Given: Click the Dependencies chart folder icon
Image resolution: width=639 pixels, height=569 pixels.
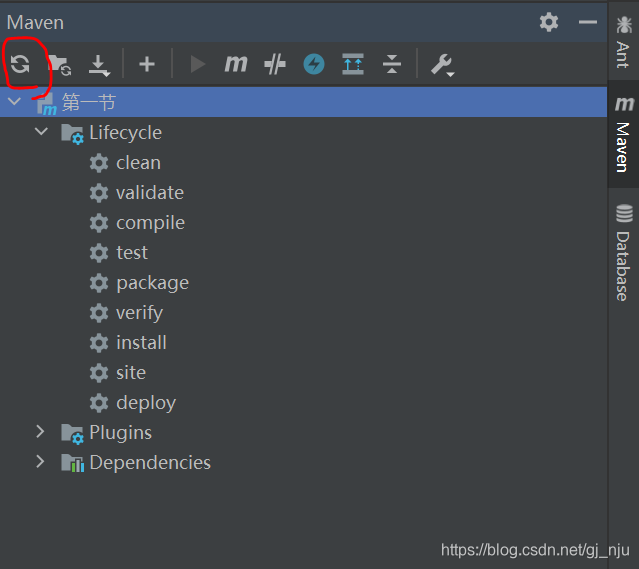Looking at the screenshot, I should point(73,463).
